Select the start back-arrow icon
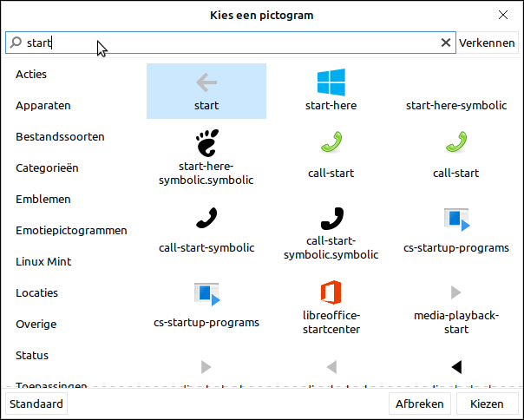 206,83
